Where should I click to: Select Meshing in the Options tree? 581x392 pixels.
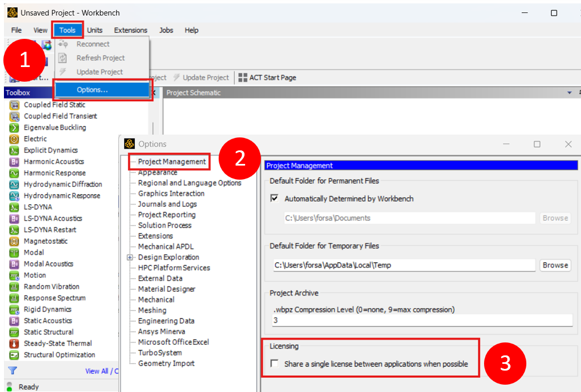tap(152, 310)
